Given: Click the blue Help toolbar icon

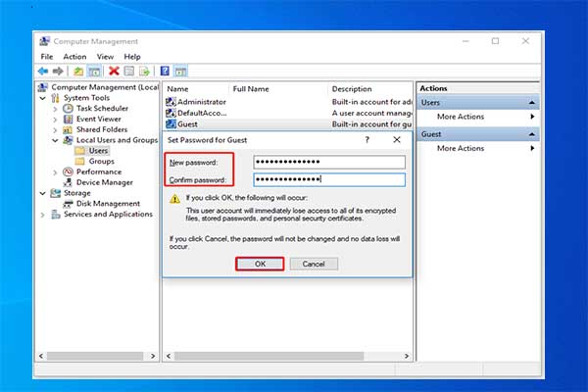Looking at the screenshot, I should coord(165,71).
